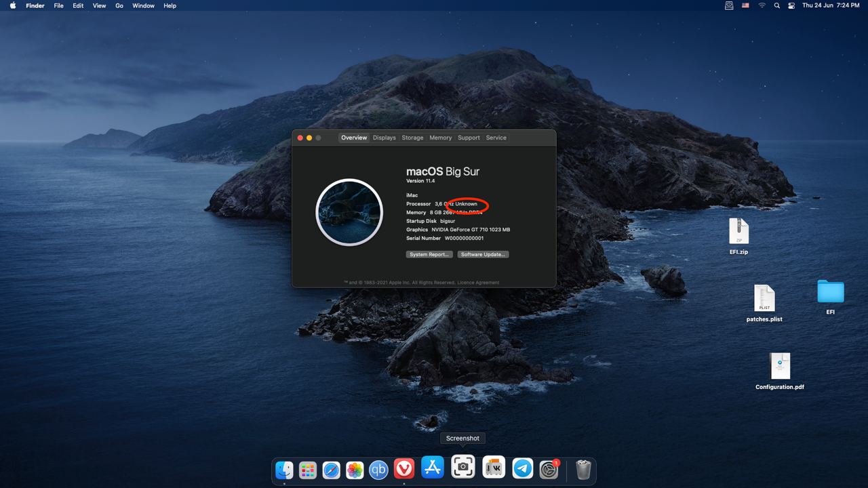Screen dimensions: 868x488
Task: Click the date and time in menu bar
Action: tap(831, 5)
